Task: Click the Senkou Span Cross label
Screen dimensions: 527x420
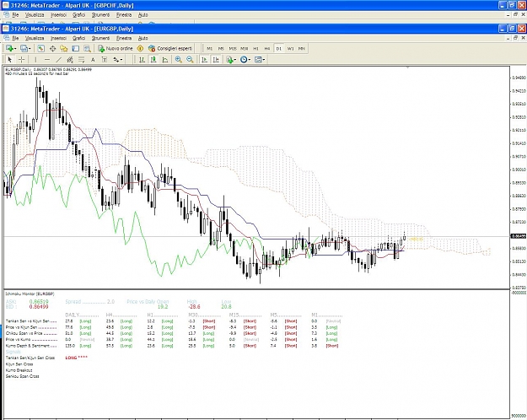Action: pyautogui.click(x=23, y=376)
